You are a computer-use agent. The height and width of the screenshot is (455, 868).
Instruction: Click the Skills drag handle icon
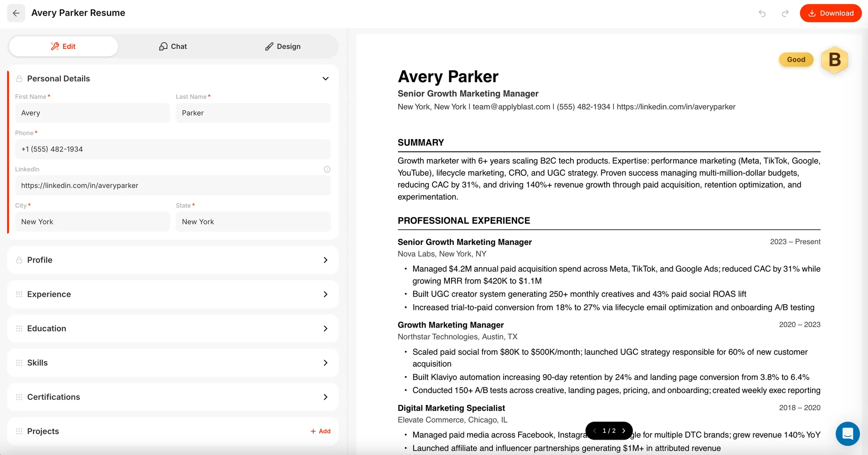(19, 363)
